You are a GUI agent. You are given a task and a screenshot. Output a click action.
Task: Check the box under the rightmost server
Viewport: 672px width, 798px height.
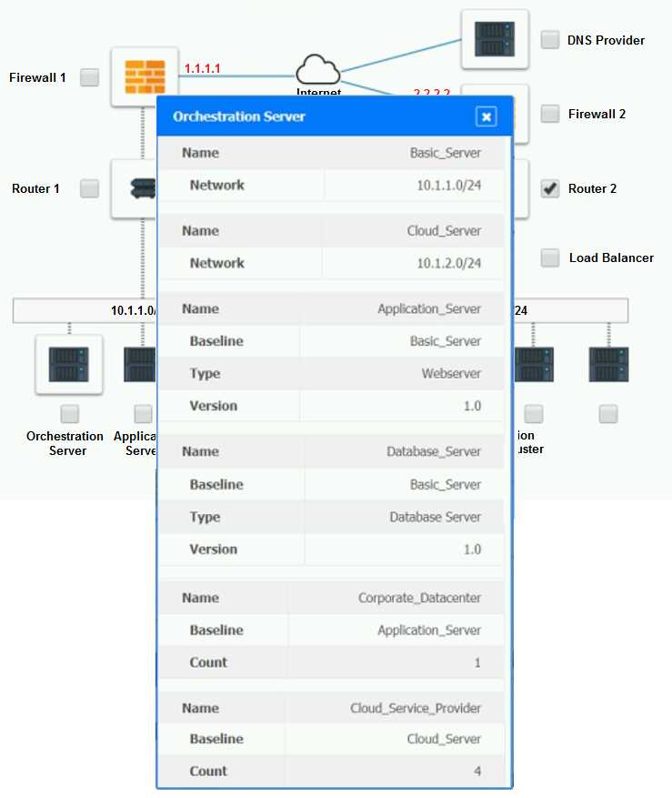tap(608, 414)
